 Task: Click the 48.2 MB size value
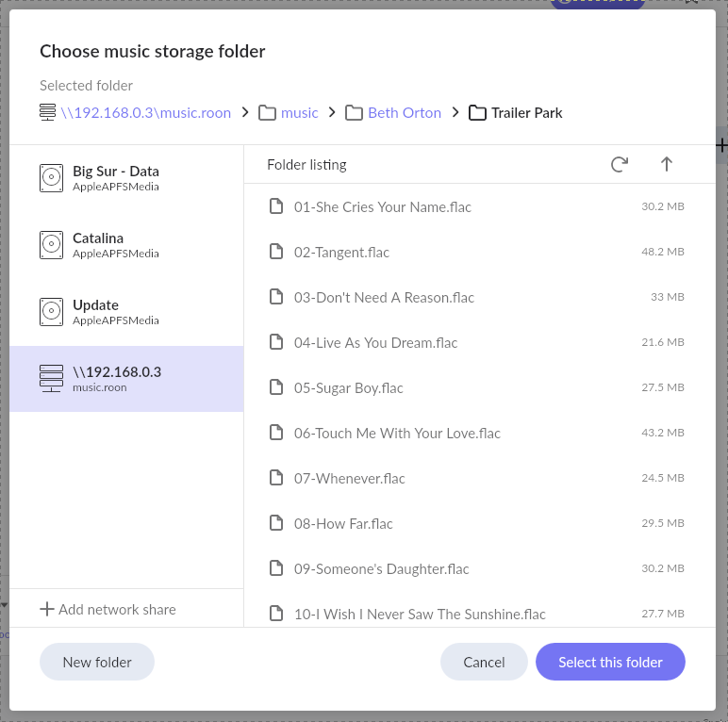[663, 252]
